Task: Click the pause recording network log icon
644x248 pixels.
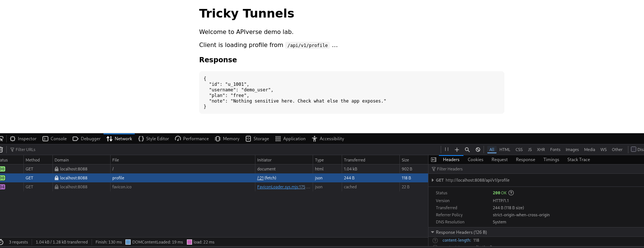Action: [446, 150]
